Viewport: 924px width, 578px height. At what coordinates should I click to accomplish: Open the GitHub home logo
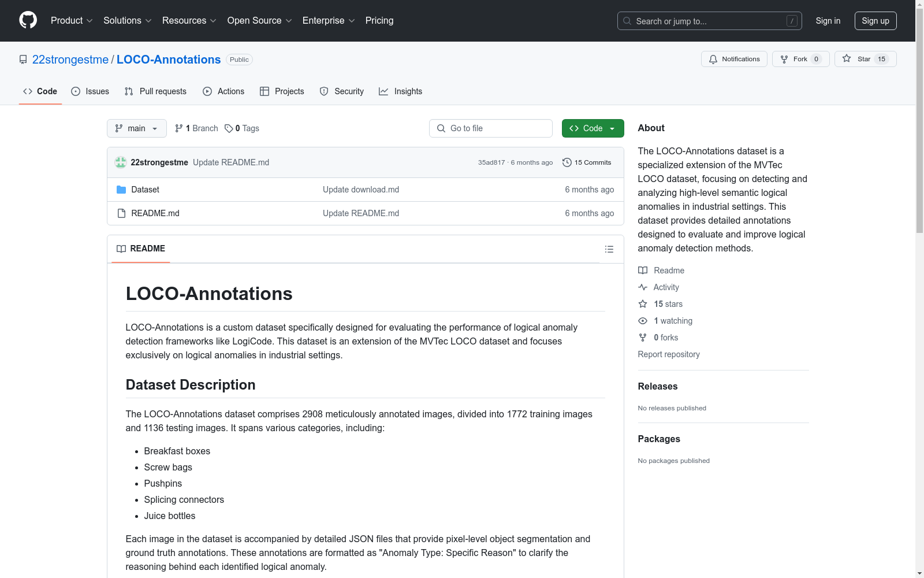[28, 20]
